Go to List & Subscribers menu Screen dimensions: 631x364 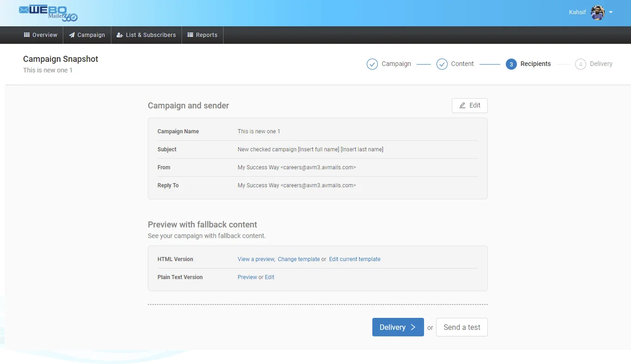tap(146, 35)
